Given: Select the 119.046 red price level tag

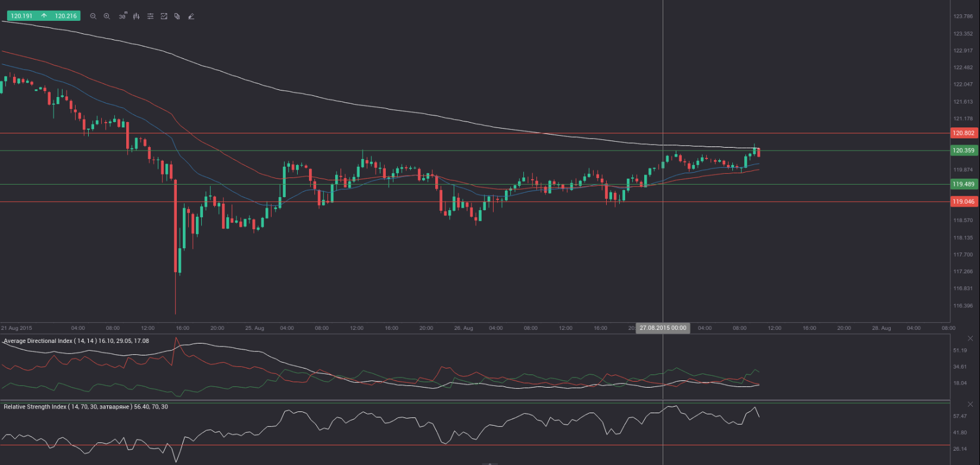Looking at the screenshot, I should point(963,202).
